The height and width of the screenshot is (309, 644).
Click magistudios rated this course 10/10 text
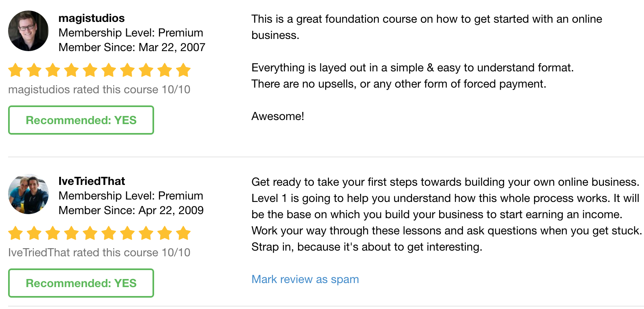(x=99, y=90)
